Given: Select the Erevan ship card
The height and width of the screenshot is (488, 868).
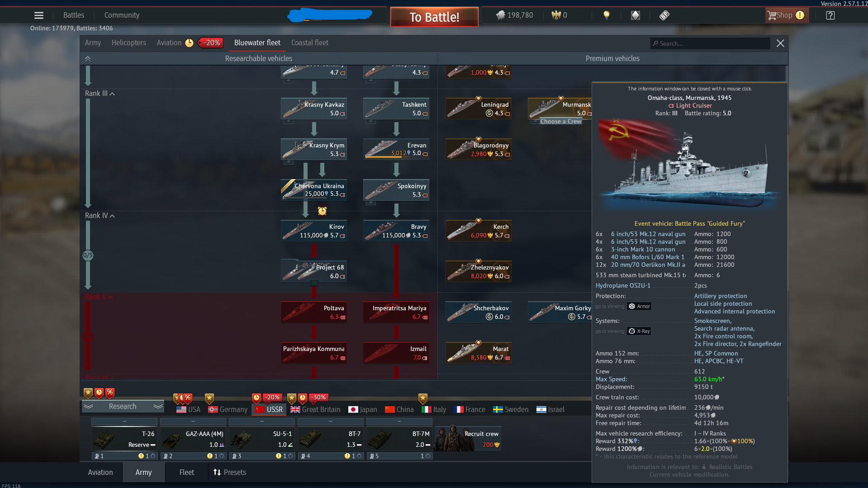Looking at the screenshot, I should pos(396,149).
